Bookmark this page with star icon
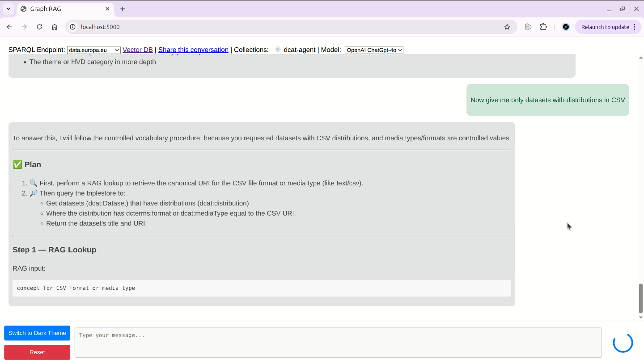644x364 pixels. point(507,27)
